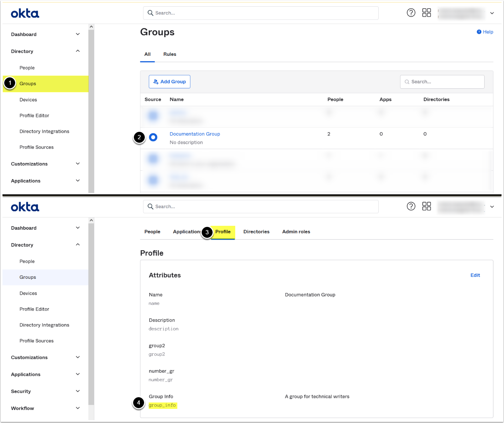Open the Documentation Group link
504x423 pixels.
[x=195, y=134]
